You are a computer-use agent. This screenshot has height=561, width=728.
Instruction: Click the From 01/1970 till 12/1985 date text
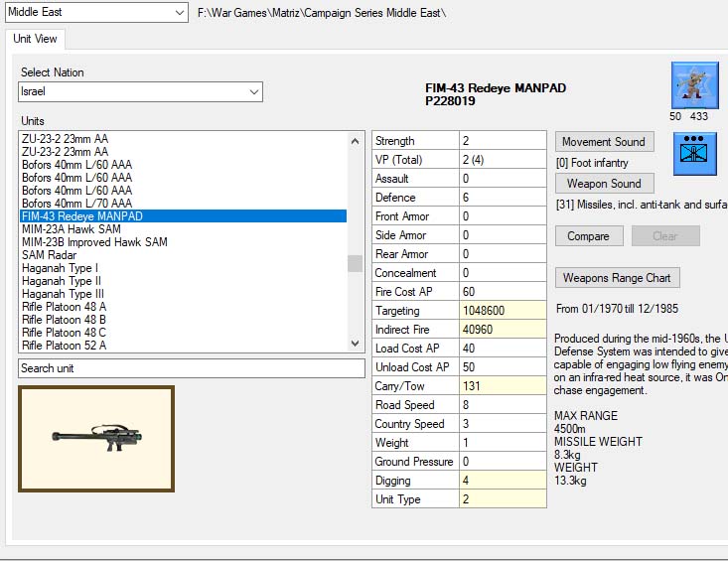tap(617, 309)
